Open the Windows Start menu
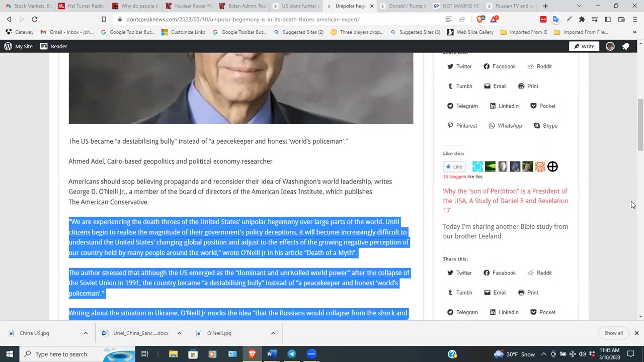The image size is (644, 362). point(9,354)
